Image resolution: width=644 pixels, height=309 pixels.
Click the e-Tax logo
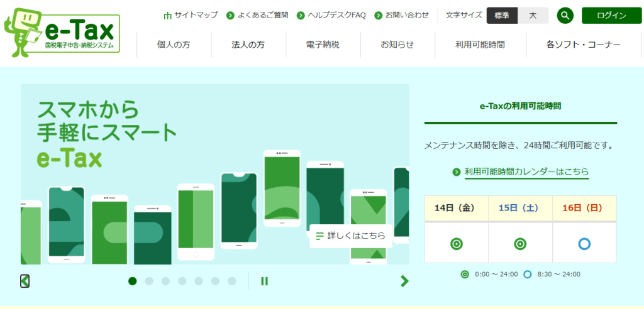62,31
